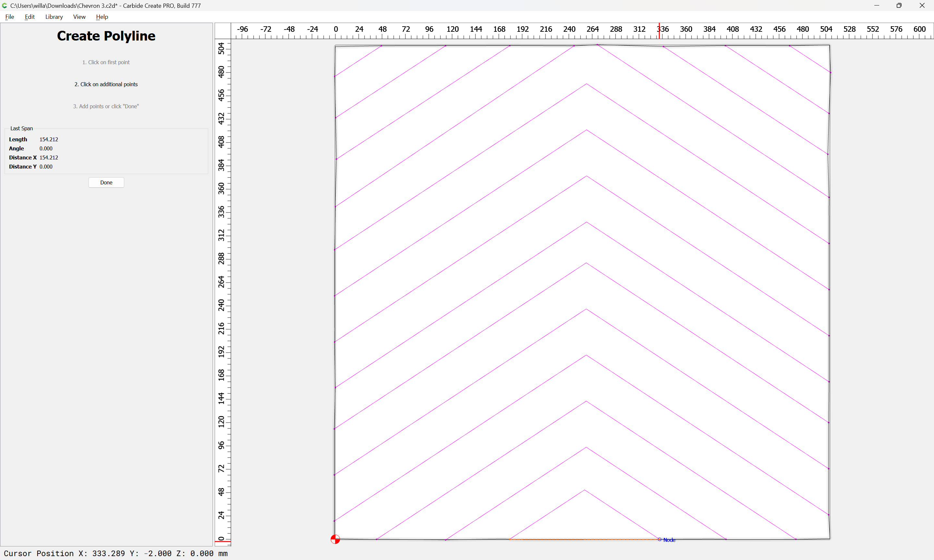Open the Edit menu
The height and width of the screenshot is (560, 934).
coord(30,17)
